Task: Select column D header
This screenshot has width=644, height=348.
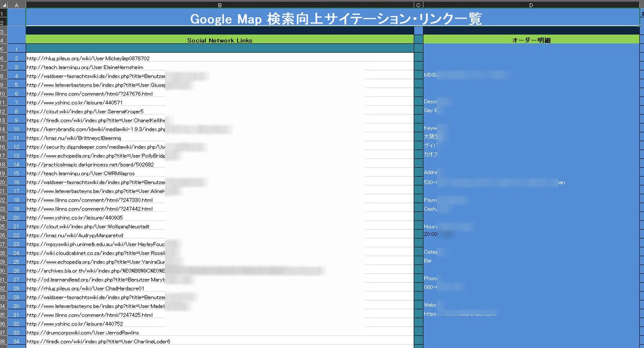Action: [531, 5]
